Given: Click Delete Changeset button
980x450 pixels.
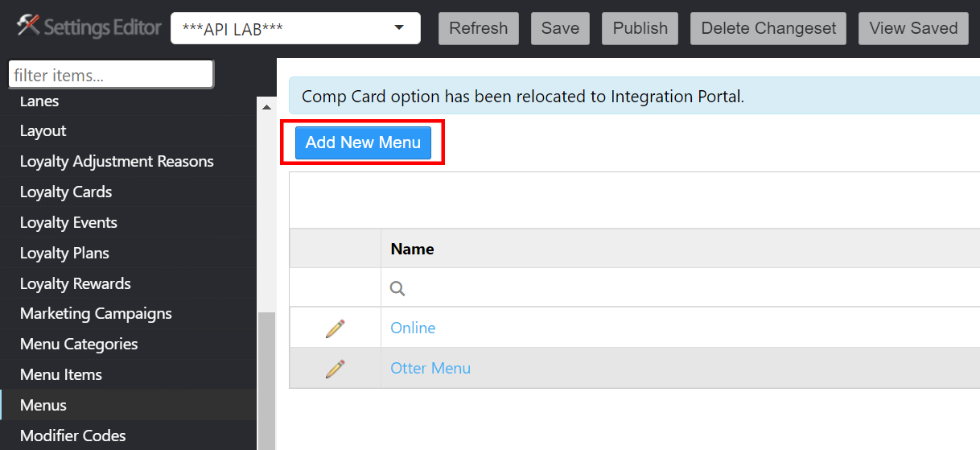Looking at the screenshot, I should (768, 29).
